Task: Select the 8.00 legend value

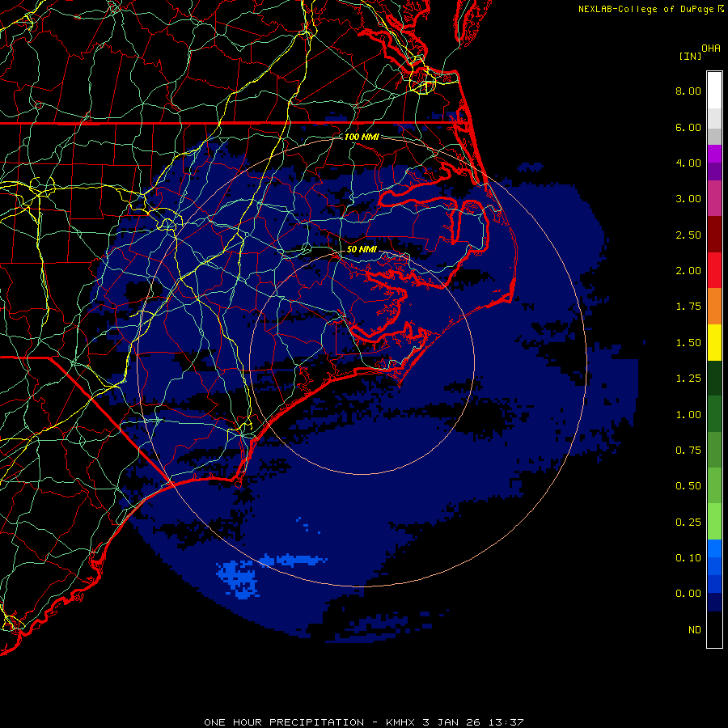Action: 688,91
